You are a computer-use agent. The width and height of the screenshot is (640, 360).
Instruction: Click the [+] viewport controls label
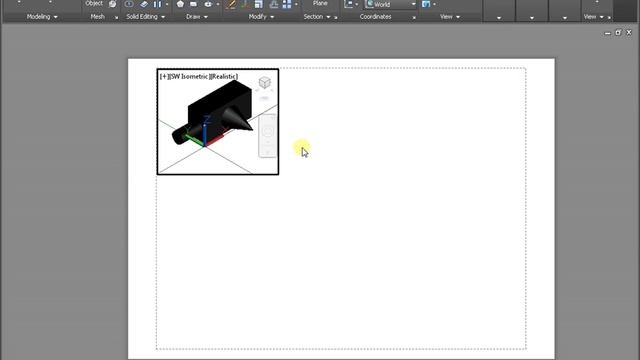click(164, 76)
